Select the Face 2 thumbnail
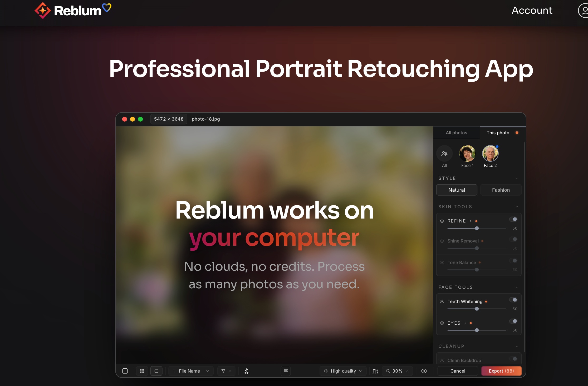588x386 pixels. [490, 154]
